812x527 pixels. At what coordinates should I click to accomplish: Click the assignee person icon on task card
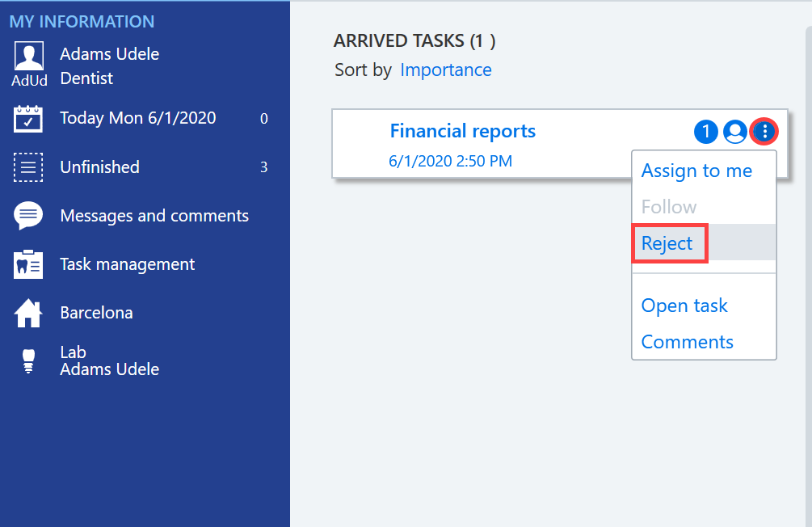(x=734, y=132)
